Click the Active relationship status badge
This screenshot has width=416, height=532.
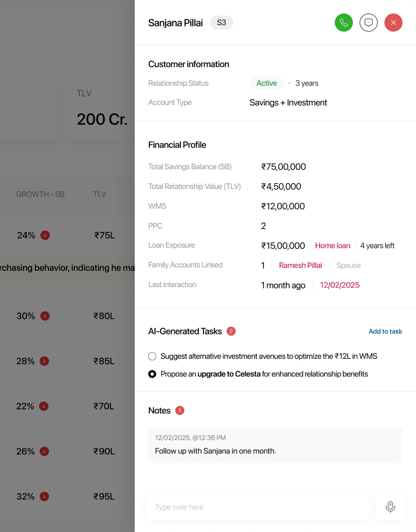coord(267,83)
